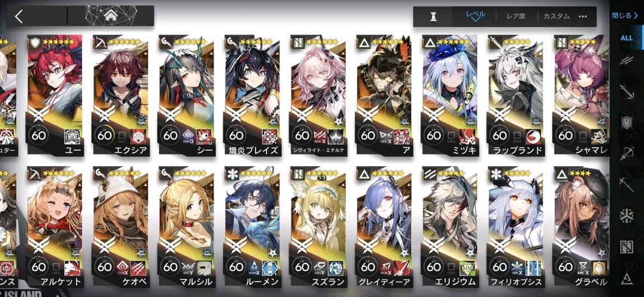Filter operators by Vanguard class icon

point(627,61)
